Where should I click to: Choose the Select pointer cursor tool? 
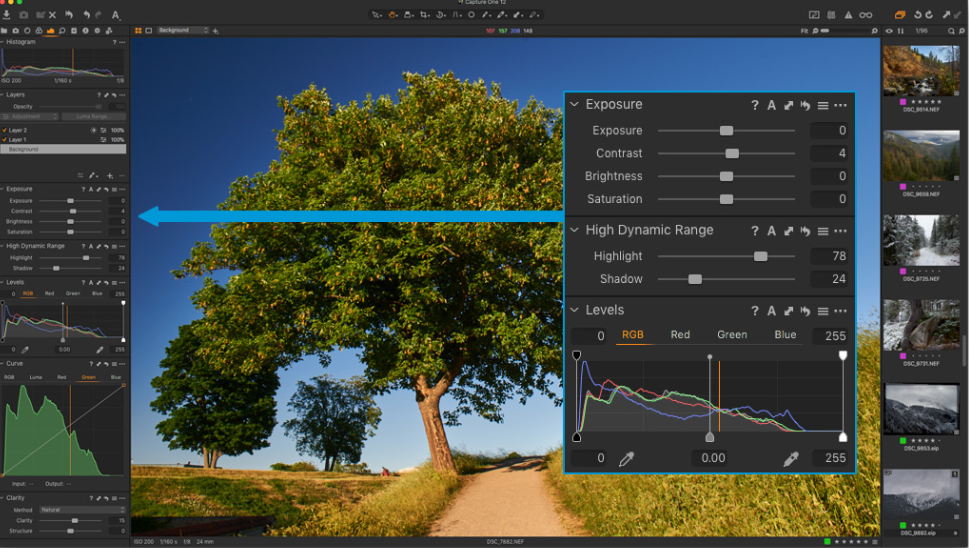pos(376,15)
